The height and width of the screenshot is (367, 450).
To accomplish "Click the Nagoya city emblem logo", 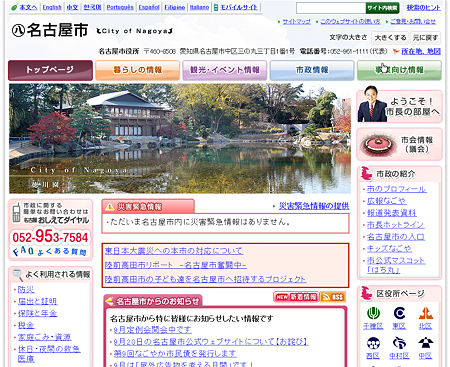I will [x=18, y=31].
